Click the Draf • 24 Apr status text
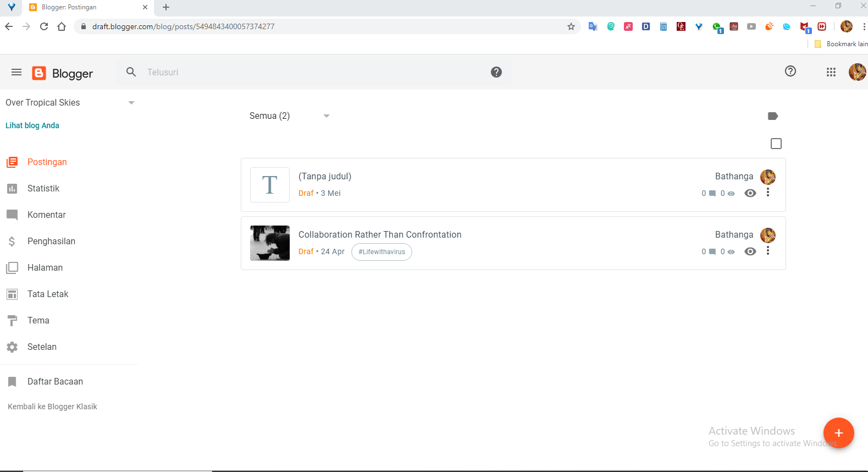868x472 pixels. click(322, 251)
